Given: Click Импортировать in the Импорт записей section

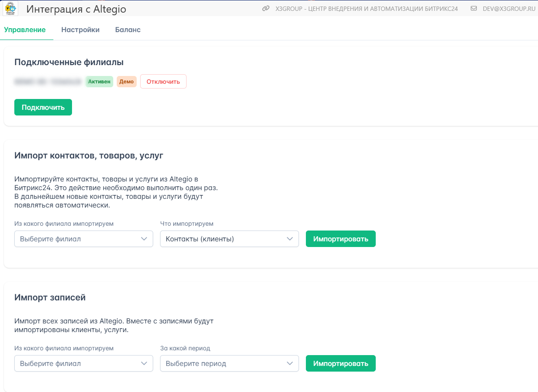Looking at the screenshot, I should [341, 363].
